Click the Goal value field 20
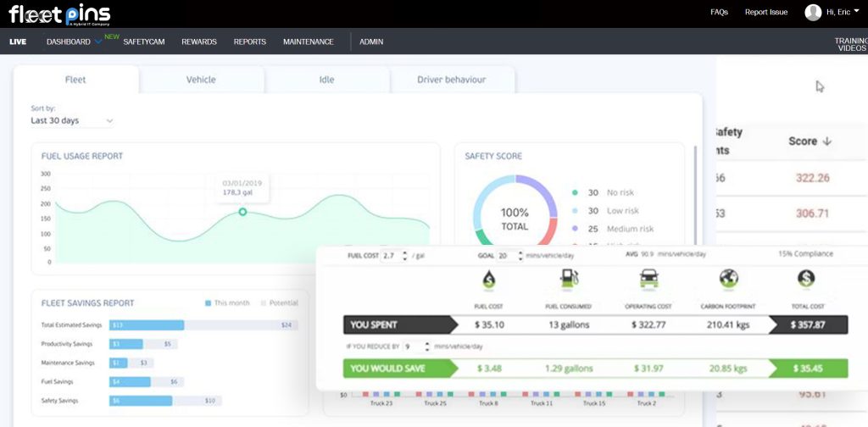This screenshot has width=868, height=427. point(504,256)
